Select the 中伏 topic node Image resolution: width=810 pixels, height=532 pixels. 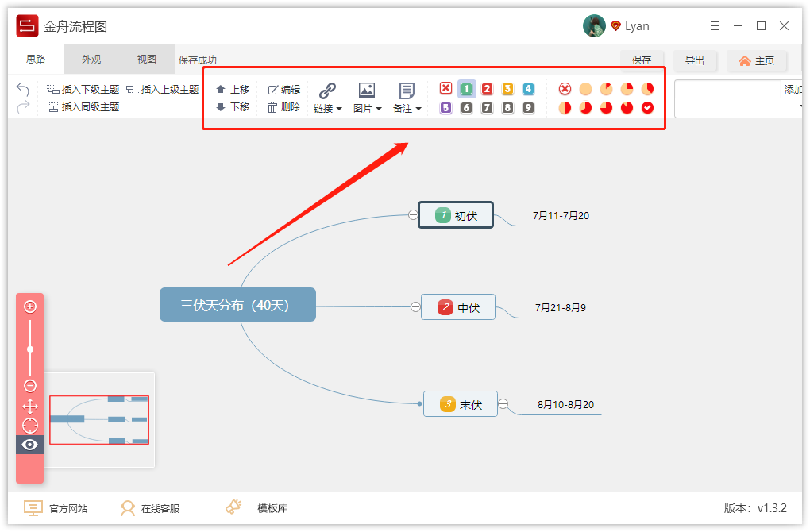coord(458,307)
